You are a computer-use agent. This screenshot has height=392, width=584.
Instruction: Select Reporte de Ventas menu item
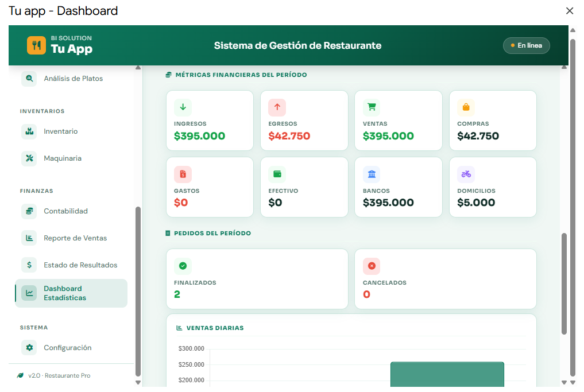[x=71, y=238]
